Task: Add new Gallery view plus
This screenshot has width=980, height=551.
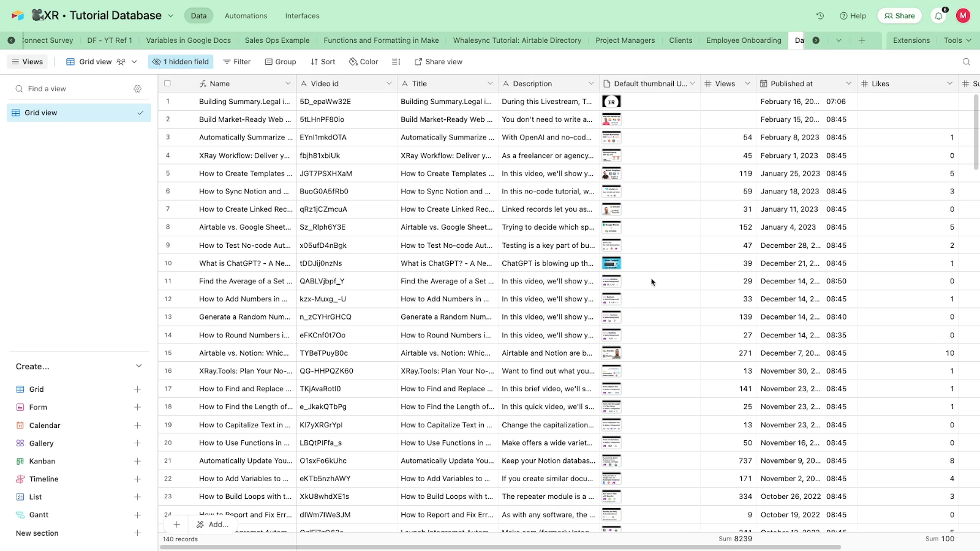Action: [138, 443]
